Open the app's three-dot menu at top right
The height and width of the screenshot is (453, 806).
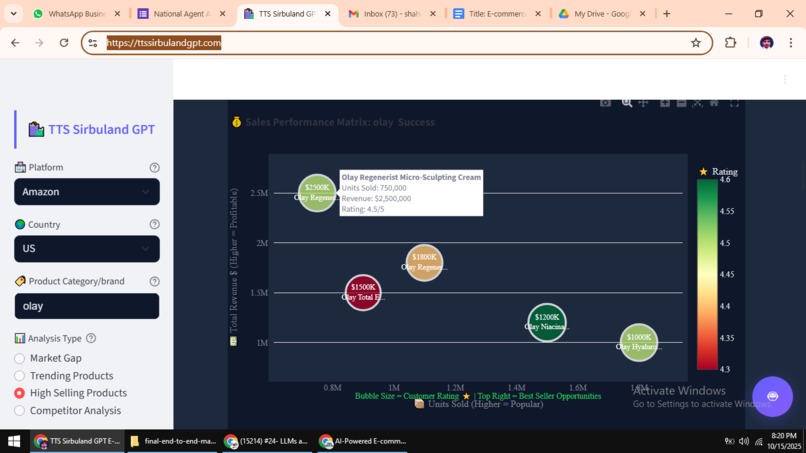point(784,79)
